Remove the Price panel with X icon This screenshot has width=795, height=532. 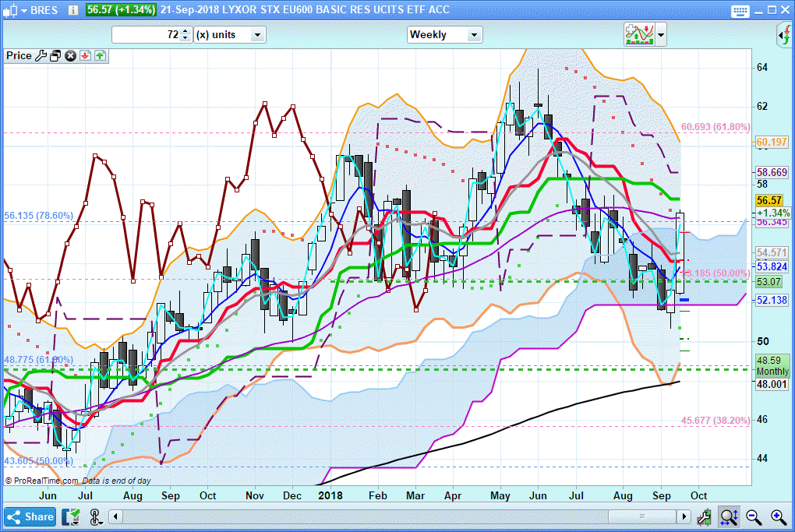click(70, 56)
